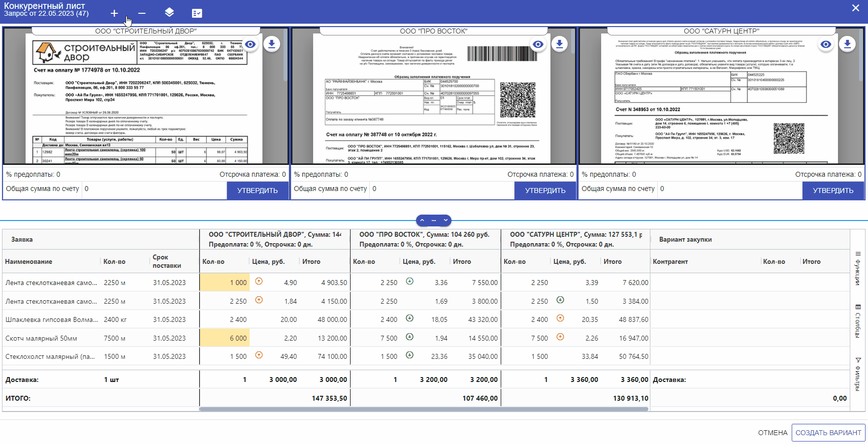
Task: Click the orange up-arrow beside price 1,84
Action: [259, 300]
